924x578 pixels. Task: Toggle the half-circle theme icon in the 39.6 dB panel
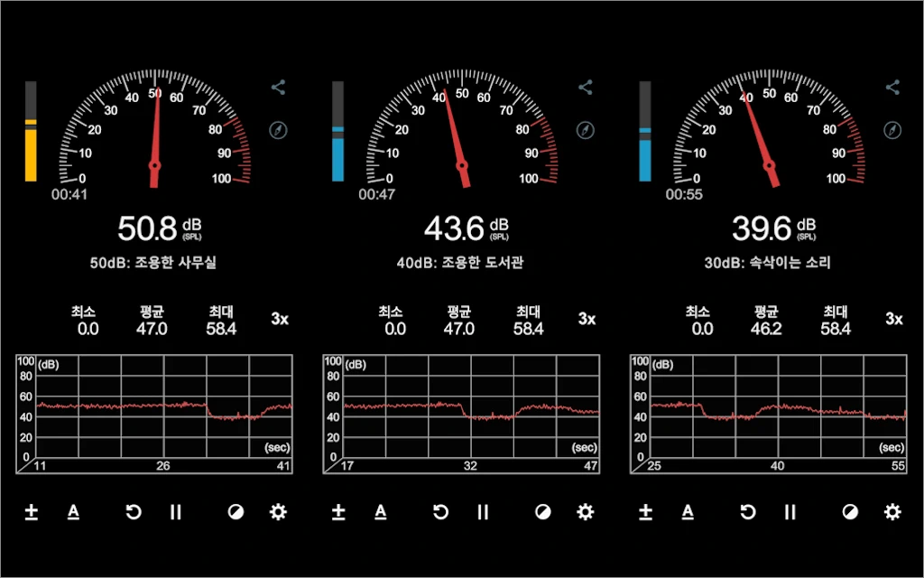point(849,512)
